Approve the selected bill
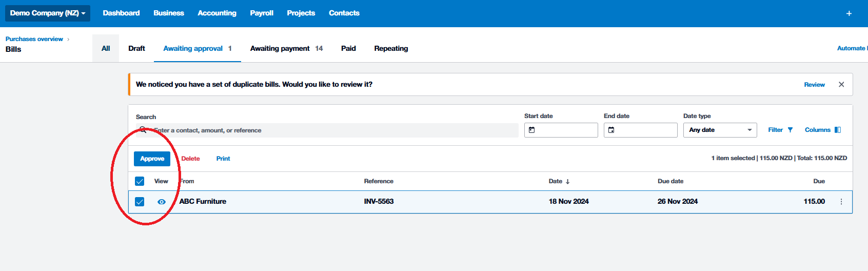 click(x=152, y=159)
